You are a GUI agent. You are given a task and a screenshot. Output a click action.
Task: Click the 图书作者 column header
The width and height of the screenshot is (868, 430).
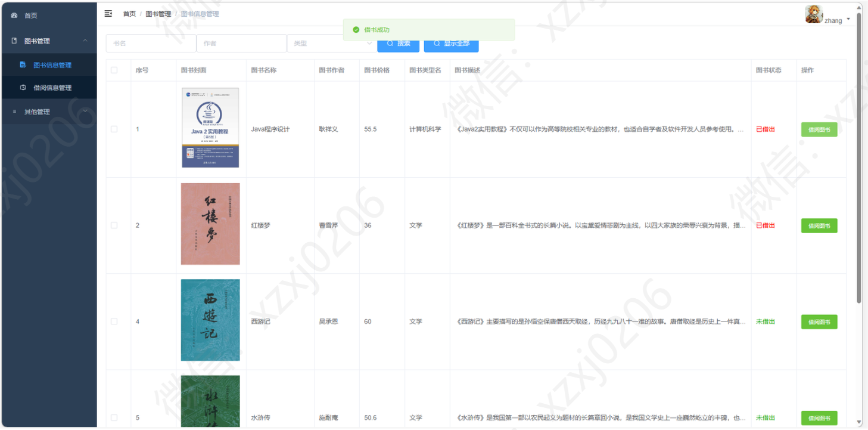pos(332,70)
